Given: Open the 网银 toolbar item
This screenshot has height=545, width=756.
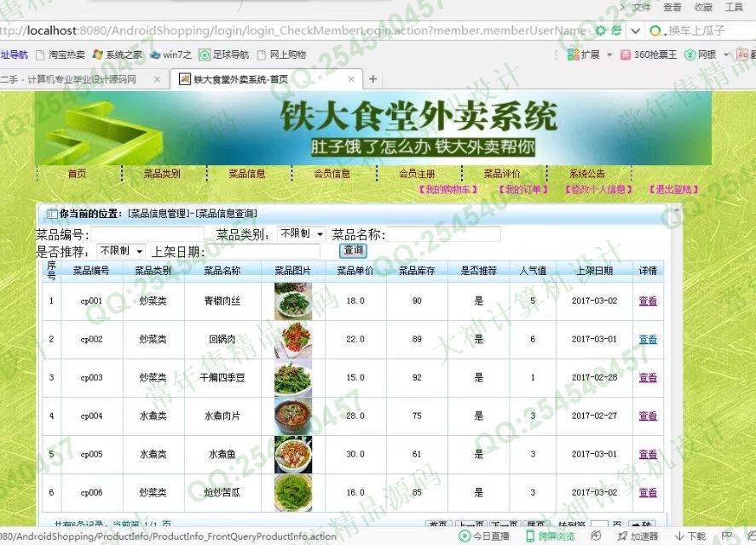Looking at the screenshot, I should 701,54.
